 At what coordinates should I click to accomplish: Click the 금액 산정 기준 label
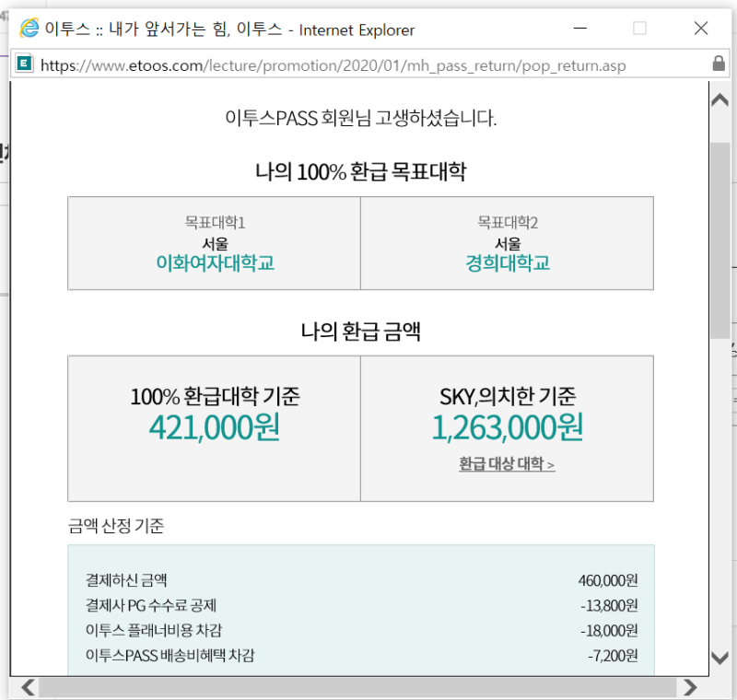click(x=116, y=526)
